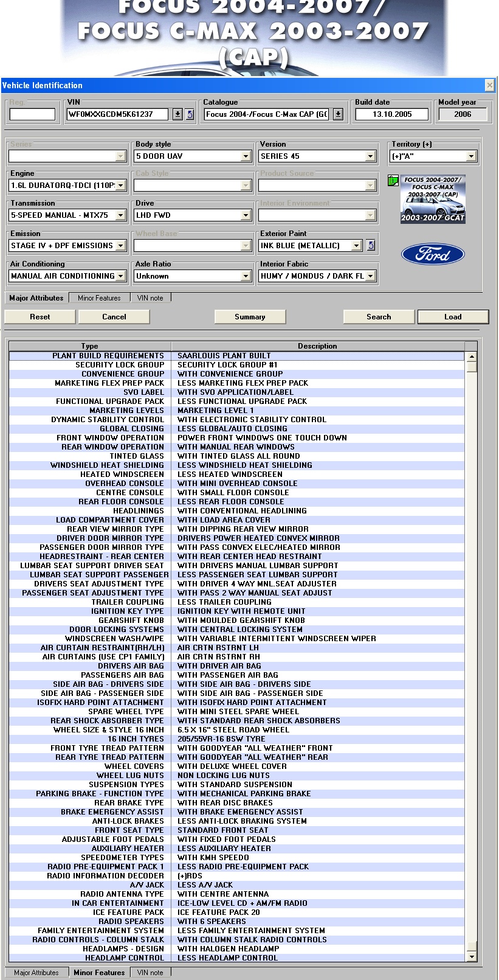Click the icon next to Exterior Paint dropdown
The image size is (499, 980).
coord(371,246)
